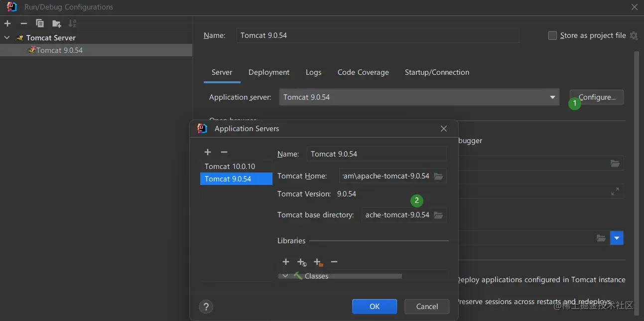Browse folder icon beside JRE field

click(x=602, y=238)
